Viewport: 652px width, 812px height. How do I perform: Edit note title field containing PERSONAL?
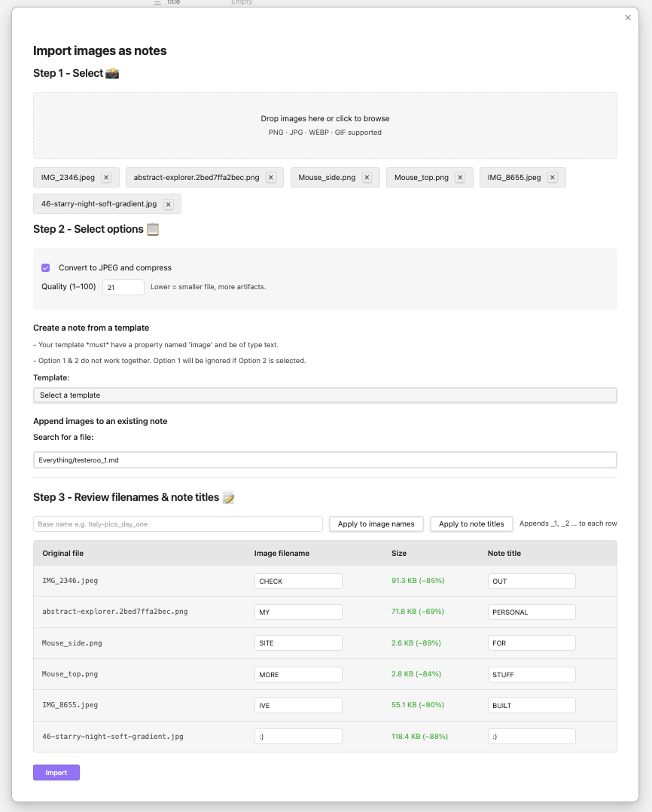point(532,612)
